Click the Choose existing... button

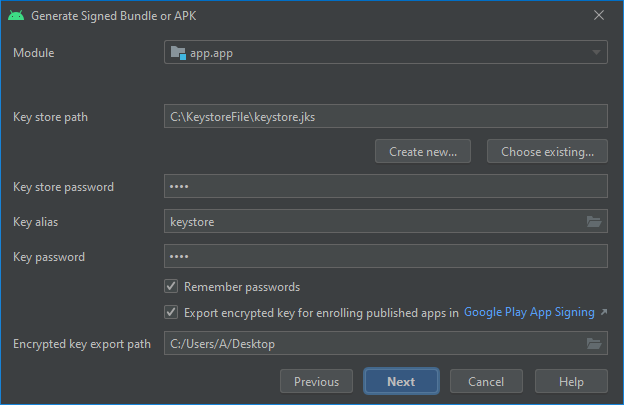tap(547, 151)
